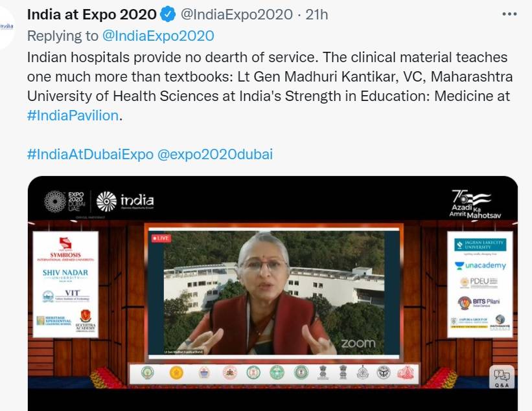The width and height of the screenshot is (532, 411).
Task: Open the speaker video thumbnail
Action: point(274,293)
